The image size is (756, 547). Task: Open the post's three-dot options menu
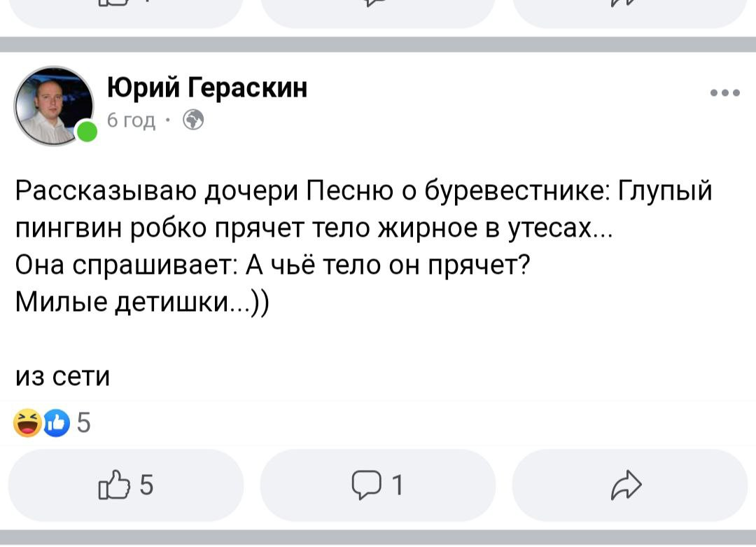(724, 92)
